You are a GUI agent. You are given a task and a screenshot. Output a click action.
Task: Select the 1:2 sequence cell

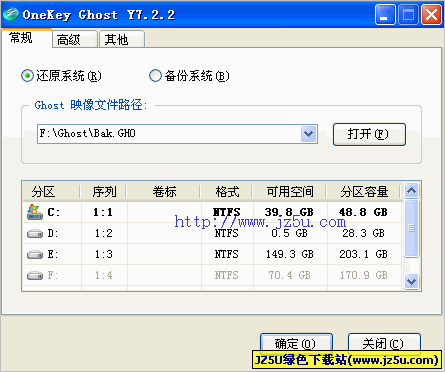[x=104, y=233]
